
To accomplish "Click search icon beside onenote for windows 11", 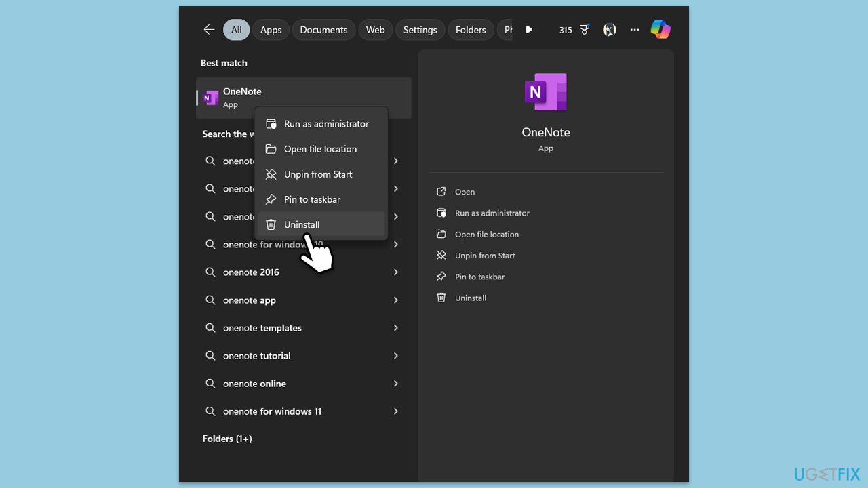I will pos(210,411).
